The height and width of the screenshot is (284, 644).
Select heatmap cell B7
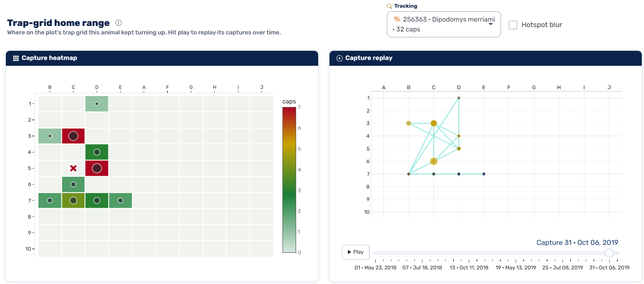(50, 200)
